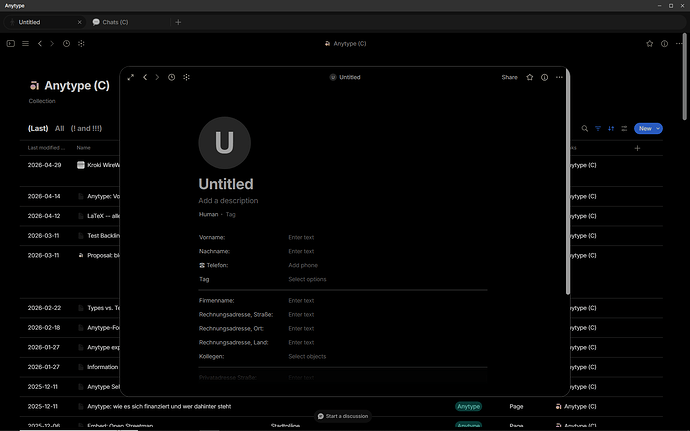Viewport: 690px width, 431px height.
Task: Click the Anytype tag in finanziert row
Action: [x=468, y=406]
